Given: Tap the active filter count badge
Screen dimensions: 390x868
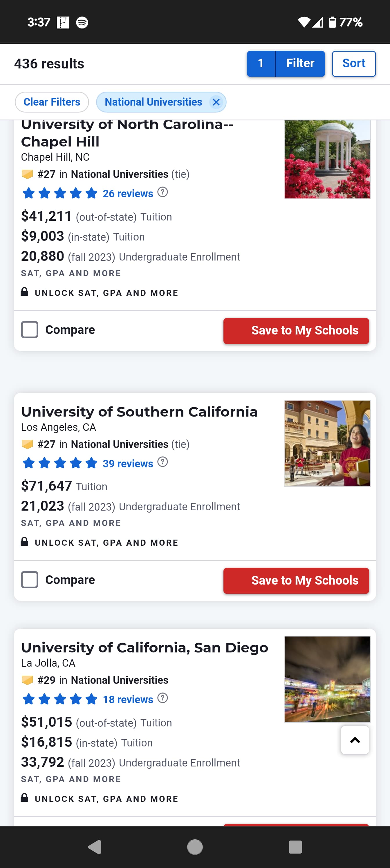Looking at the screenshot, I should [x=261, y=64].
